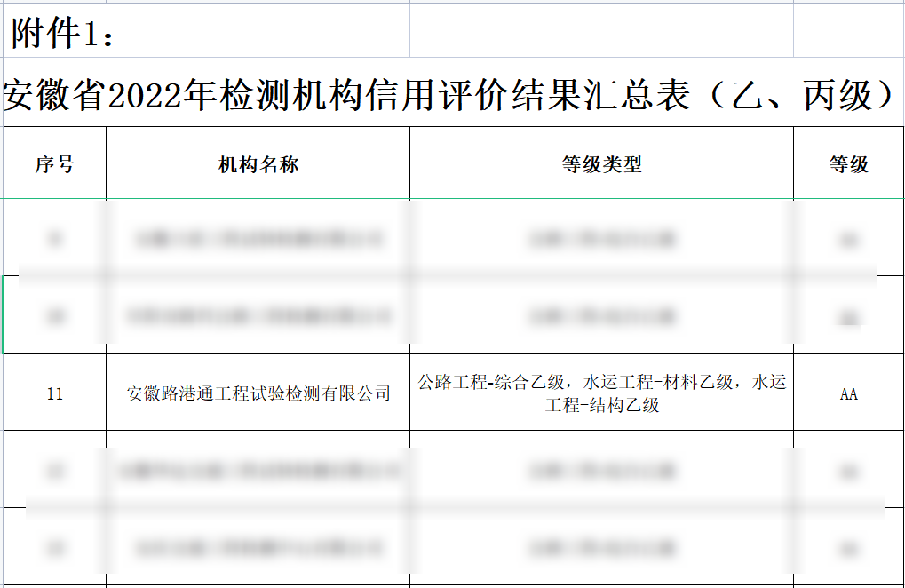Click the AA grade cell in row 11
The height and width of the screenshot is (588, 905).
847,393
